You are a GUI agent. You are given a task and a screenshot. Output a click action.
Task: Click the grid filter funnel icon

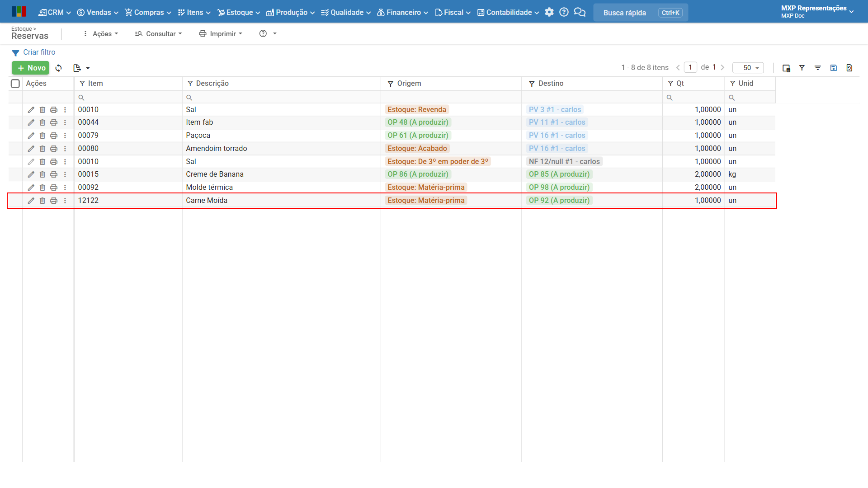click(802, 68)
